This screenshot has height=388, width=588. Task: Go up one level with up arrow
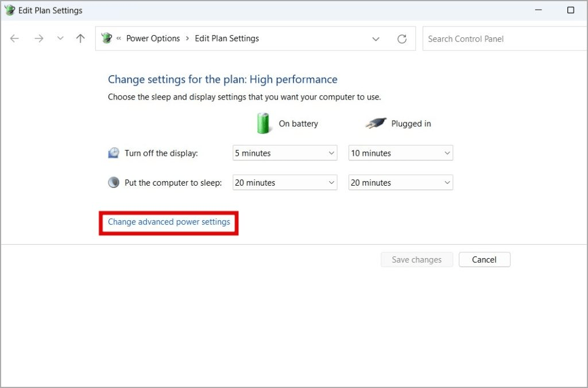[x=80, y=39]
